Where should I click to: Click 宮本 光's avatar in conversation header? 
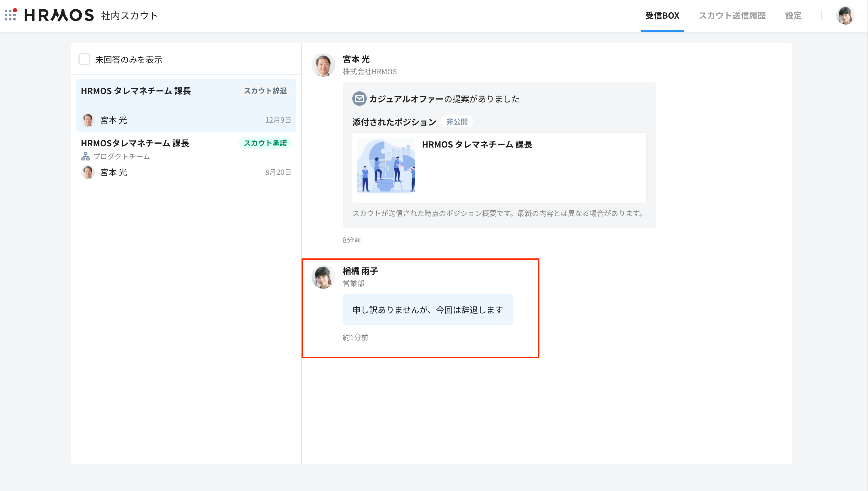pyautogui.click(x=323, y=65)
